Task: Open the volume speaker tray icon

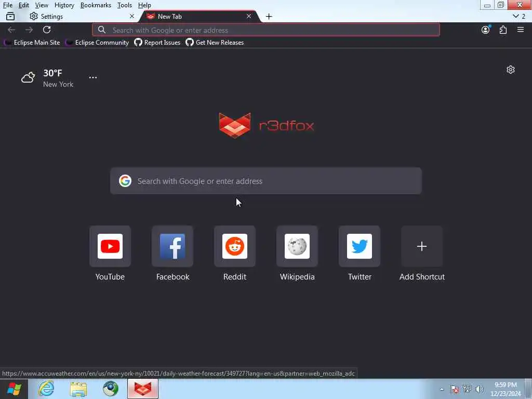Action: [480, 389]
